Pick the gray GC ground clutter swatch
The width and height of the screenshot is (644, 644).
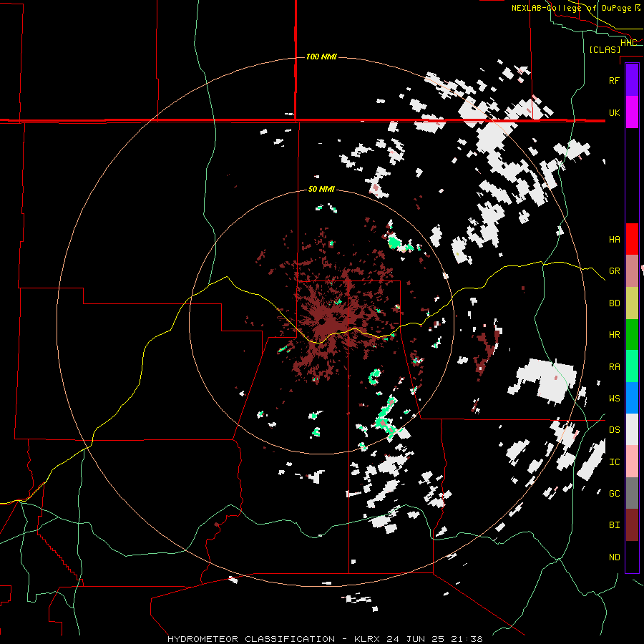click(x=632, y=493)
